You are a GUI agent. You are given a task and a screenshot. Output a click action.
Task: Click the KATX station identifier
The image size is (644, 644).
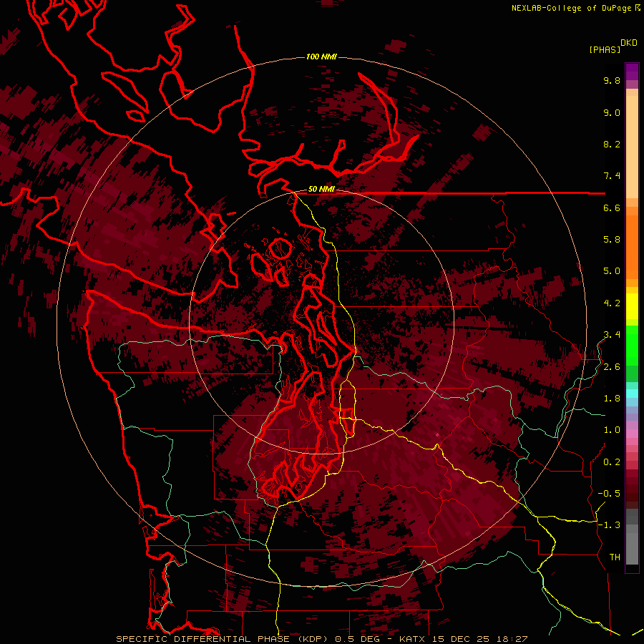(413, 639)
